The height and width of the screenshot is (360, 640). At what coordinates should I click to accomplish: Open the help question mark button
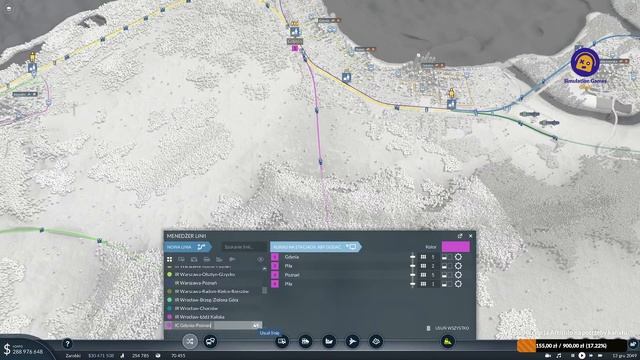click(x=67, y=344)
